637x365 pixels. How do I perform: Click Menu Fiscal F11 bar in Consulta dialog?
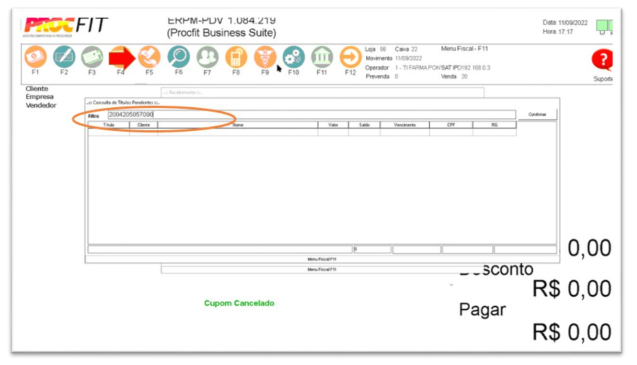322,259
